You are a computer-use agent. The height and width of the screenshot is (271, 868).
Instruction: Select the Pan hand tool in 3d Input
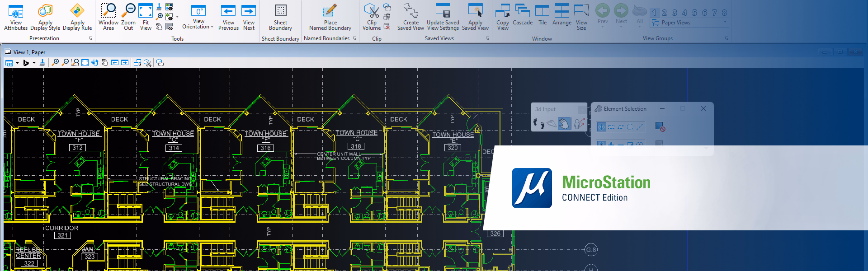(x=564, y=123)
